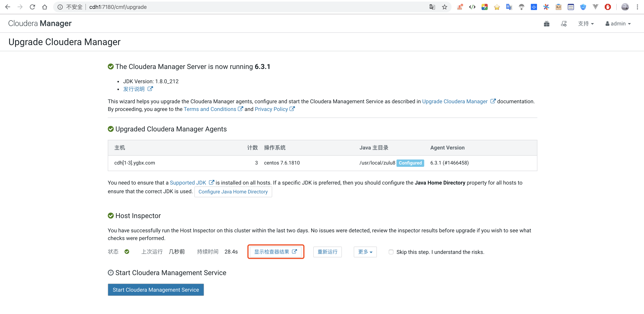Click the 操作系统 column header

[x=274, y=148]
